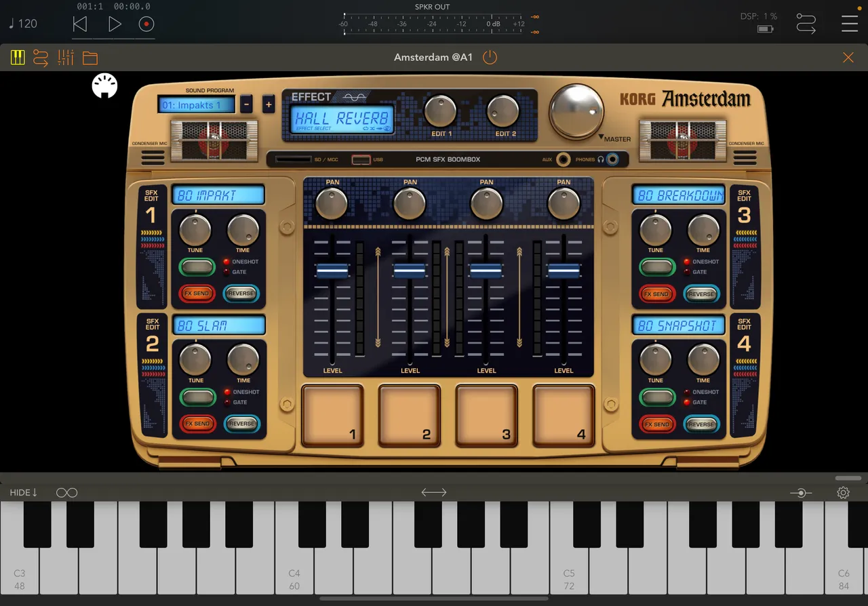Trigger sample pad 4
868x606 pixels.
564,416
